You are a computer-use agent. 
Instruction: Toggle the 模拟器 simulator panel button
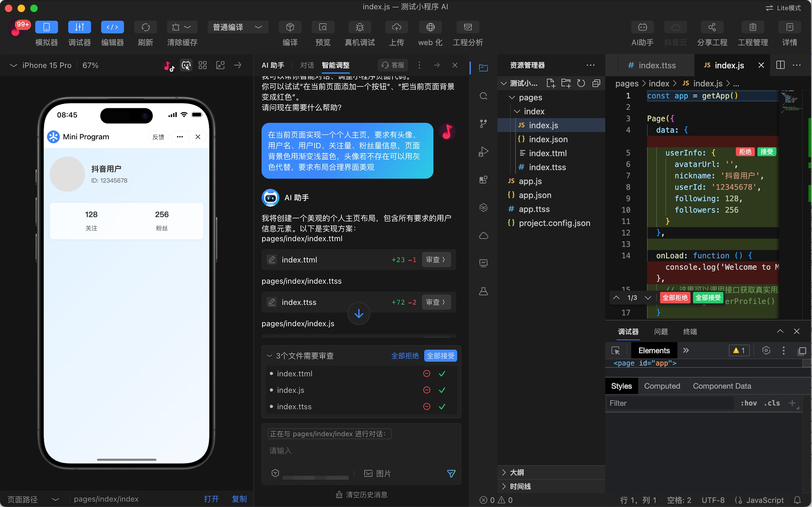click(46, 27)
